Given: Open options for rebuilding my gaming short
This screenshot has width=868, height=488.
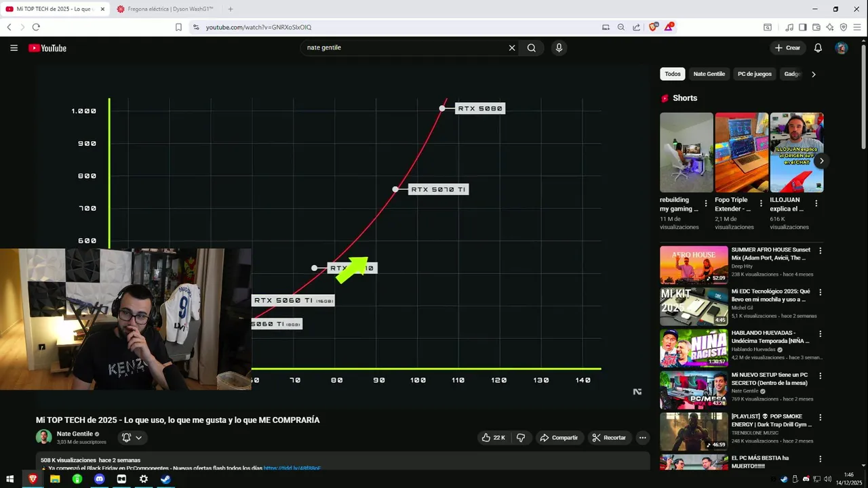Looking at the screenshot, I should (x=706, y=203).
